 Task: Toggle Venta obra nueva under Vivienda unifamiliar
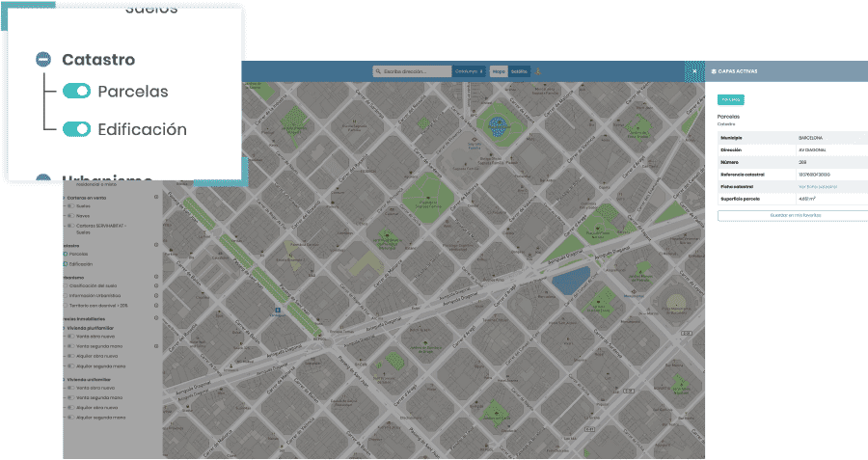pyautogui.click(x=70, y=388)
